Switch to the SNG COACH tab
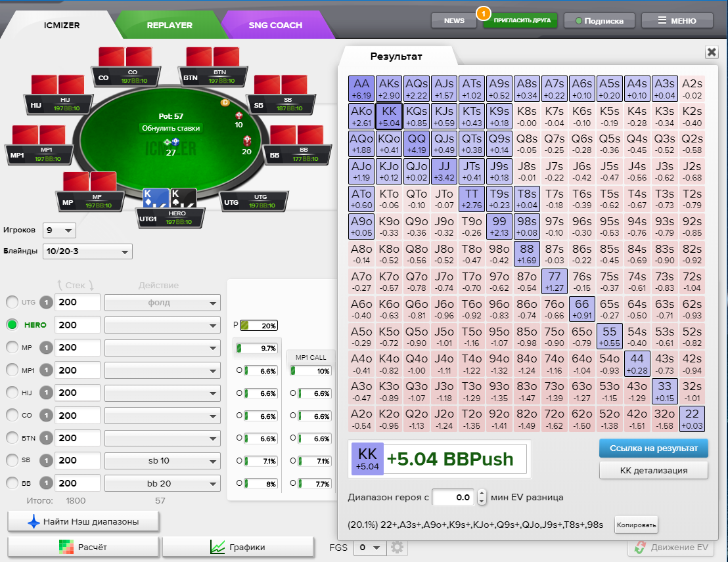Viewport: 728px width, 562px height. pyautogui.click(x=275, y=25)
